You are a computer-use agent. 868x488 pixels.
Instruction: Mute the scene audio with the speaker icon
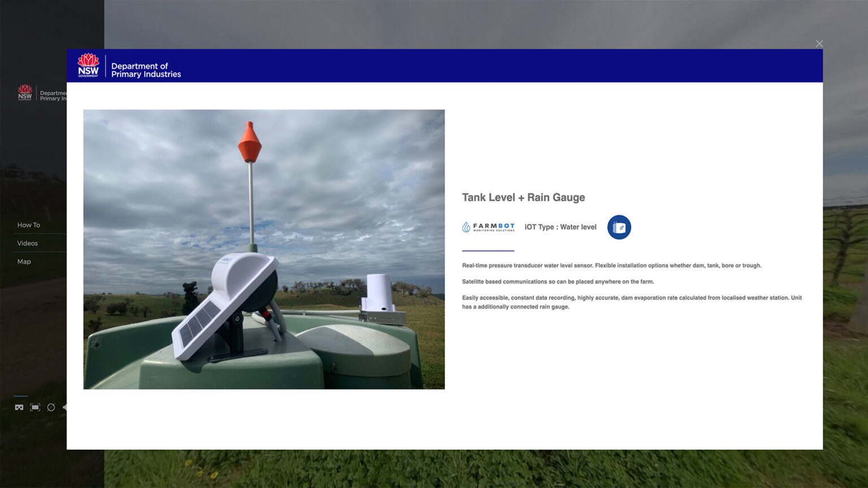(64, 406)
